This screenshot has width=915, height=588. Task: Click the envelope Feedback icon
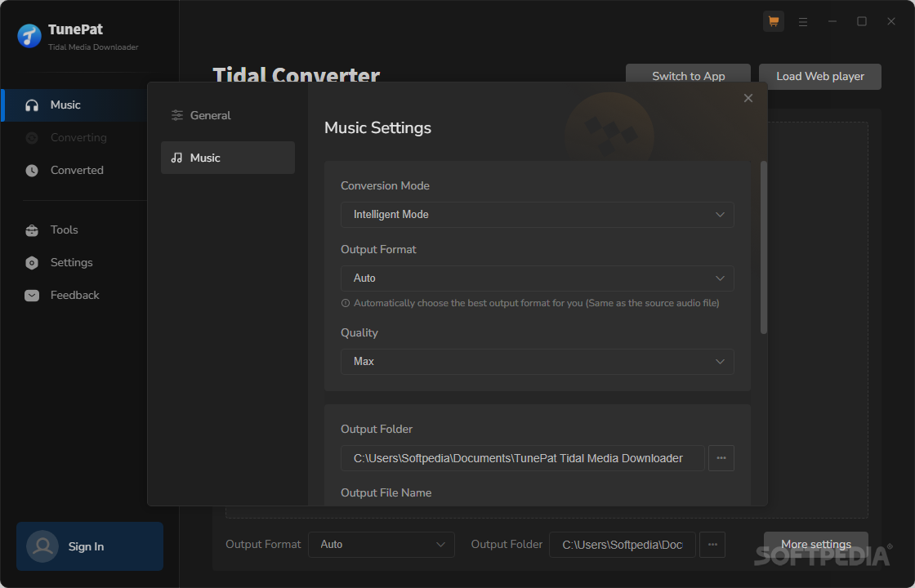(x=32, y=295)
